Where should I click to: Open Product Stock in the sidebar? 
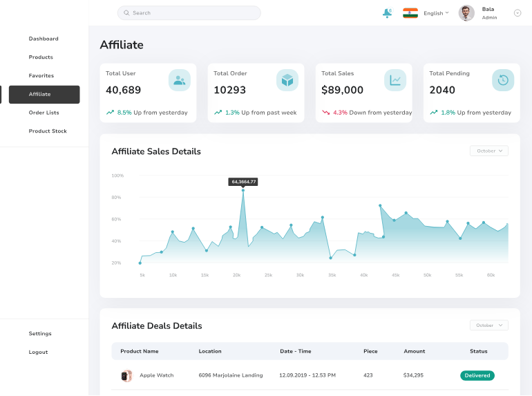pos(48,131)
